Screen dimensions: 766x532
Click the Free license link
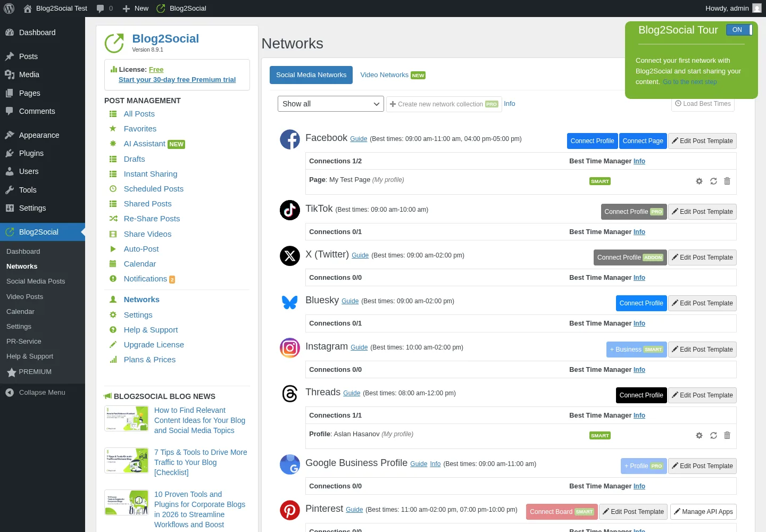(156, 70)
